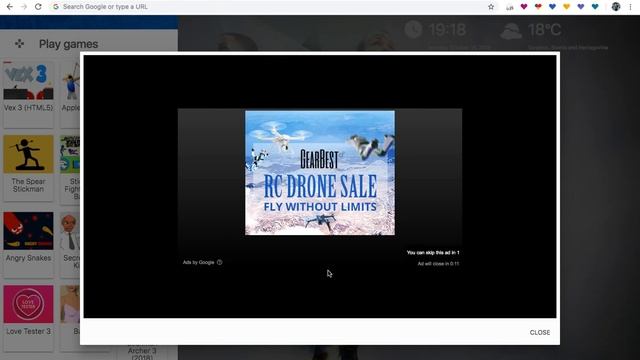640x360 pixels.
Task: Click the Play games gamepad icon
Action: pyautogui.click(x=19, y=44)
